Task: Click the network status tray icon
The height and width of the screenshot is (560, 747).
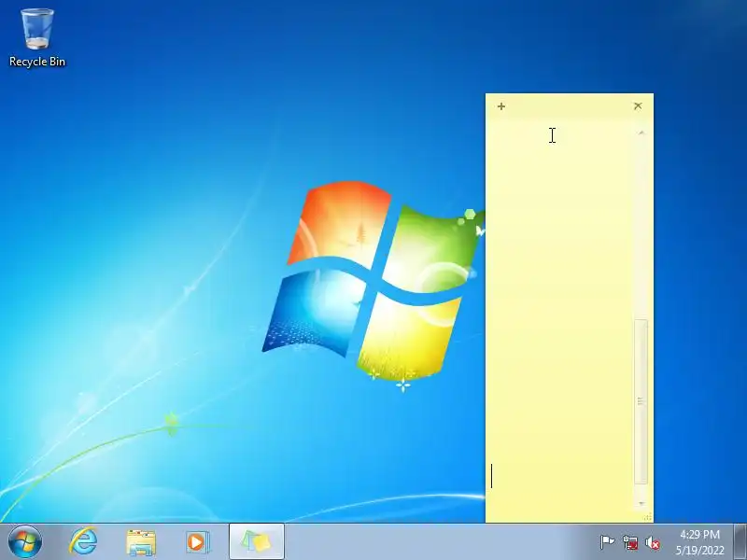Action: (630, 542)
